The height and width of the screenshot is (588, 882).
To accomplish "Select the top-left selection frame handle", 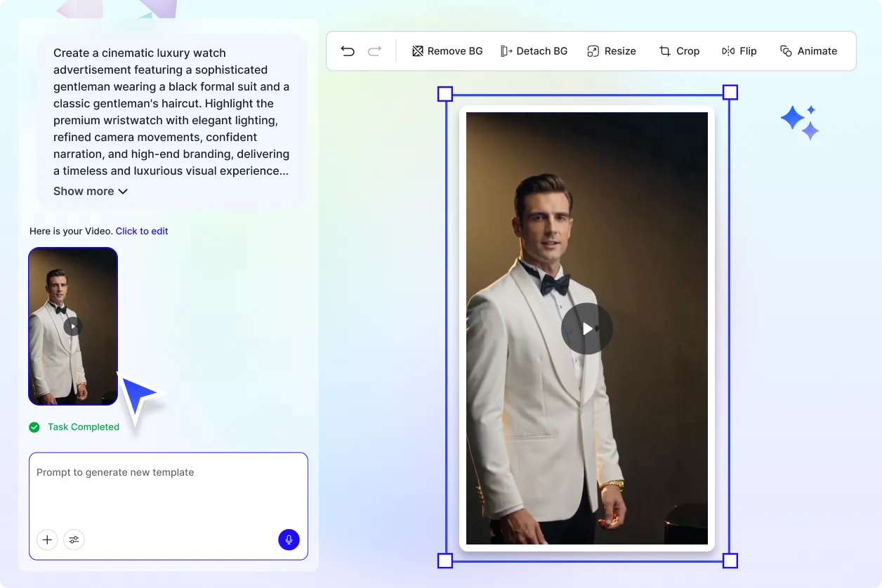I will pos(445,94).
